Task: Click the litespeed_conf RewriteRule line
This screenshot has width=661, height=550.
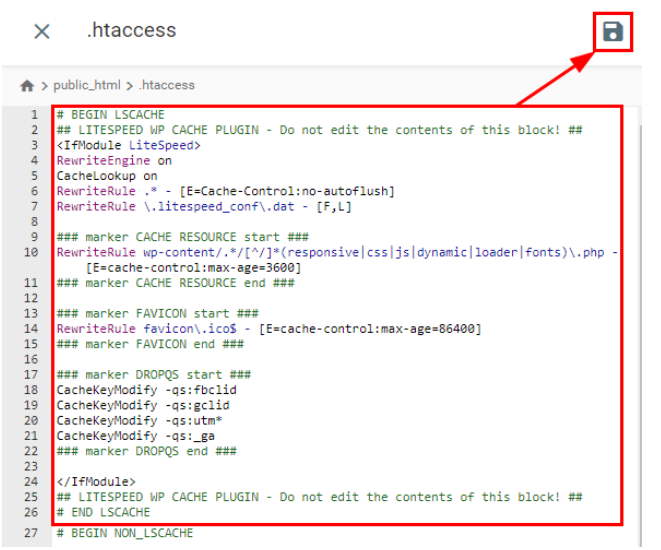Action: click(204, 207)
